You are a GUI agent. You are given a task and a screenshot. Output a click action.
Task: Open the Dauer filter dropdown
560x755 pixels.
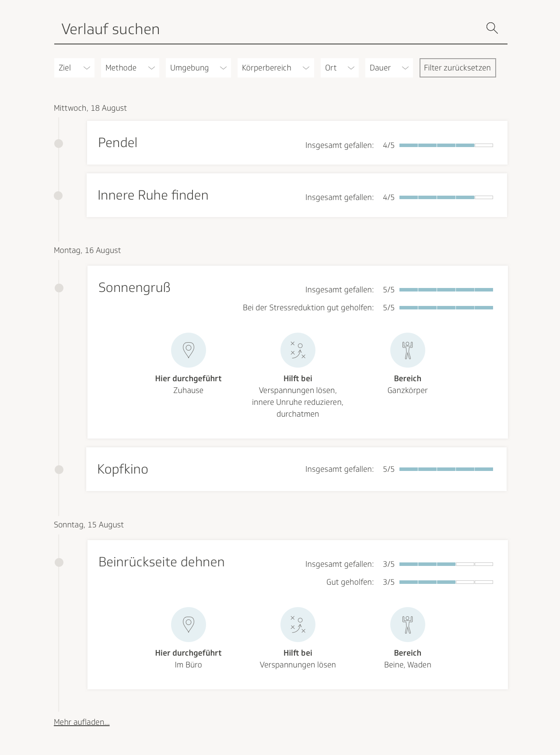(389, 68)
